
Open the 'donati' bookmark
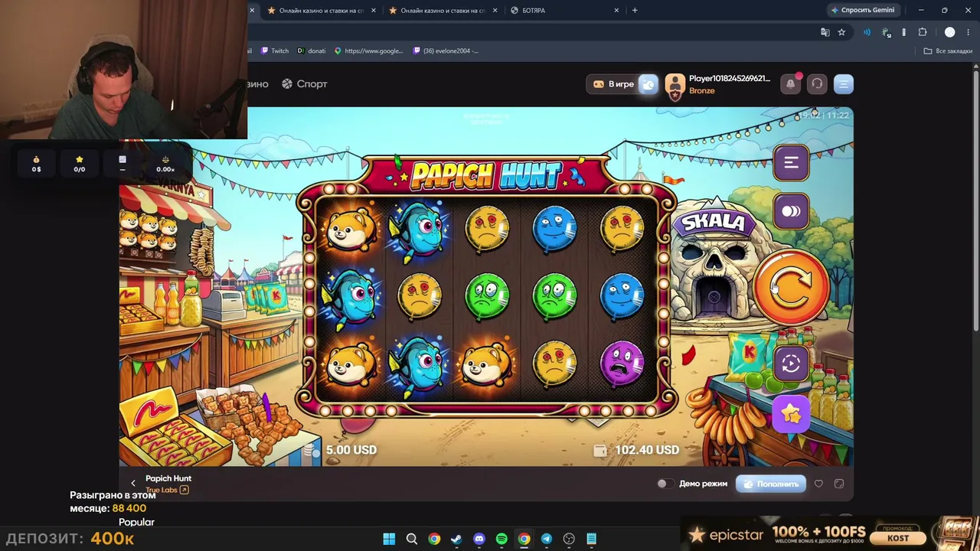(x=311, y=51)
